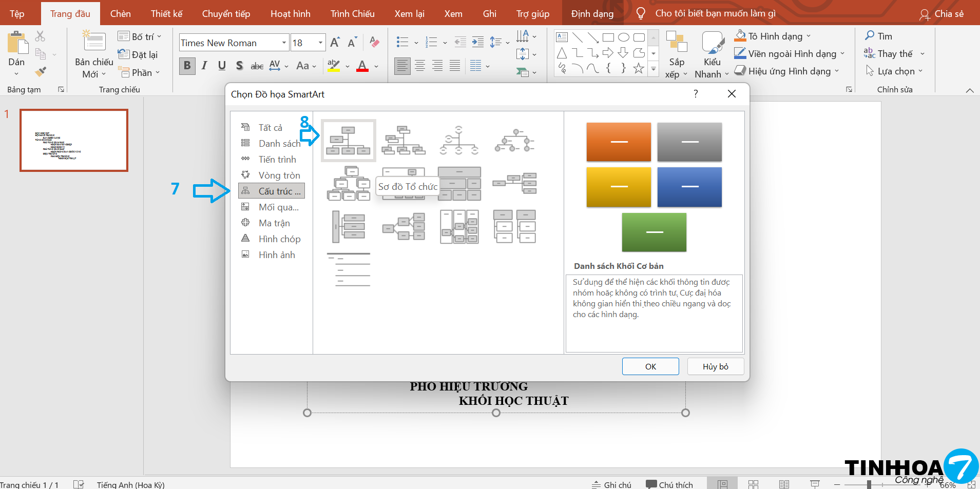Click the Bold formatting icon
Viewport: 980px width, 489px height.
[x=187, y=66]
